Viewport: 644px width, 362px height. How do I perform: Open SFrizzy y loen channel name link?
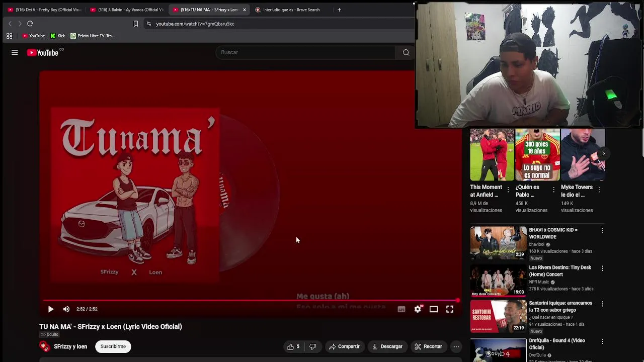[70, 346]
